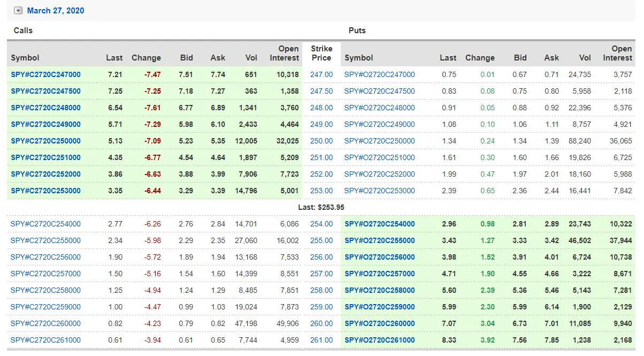This screenshot has height=356, width=644.
Task: Open call symbol SPY#C2720C248000
Action: point(46,108)
